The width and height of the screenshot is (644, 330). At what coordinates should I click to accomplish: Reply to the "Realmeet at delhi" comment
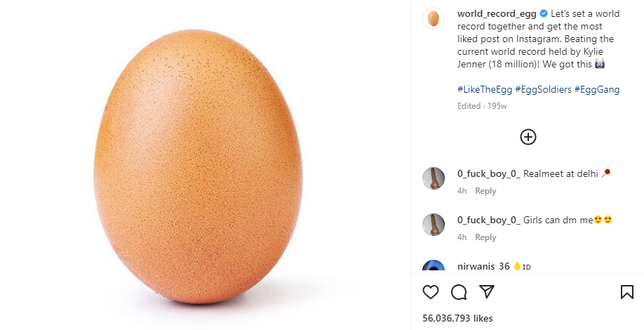pyautogui.click(x=485, y=191)
